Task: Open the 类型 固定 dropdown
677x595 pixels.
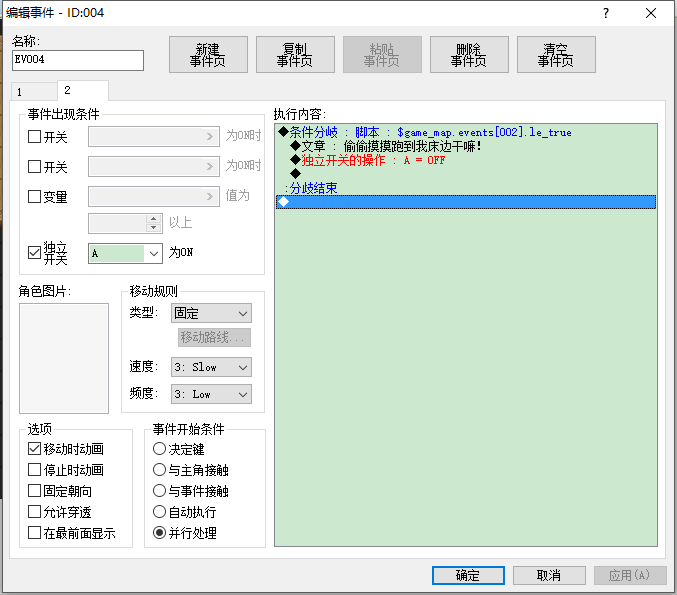Action: 211,313
